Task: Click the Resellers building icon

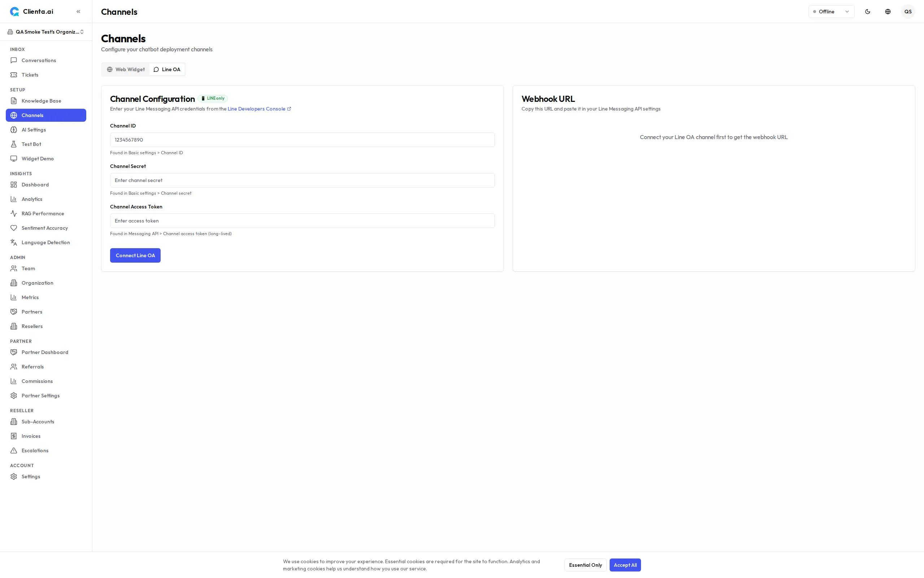Action: [x=14, y=327]
